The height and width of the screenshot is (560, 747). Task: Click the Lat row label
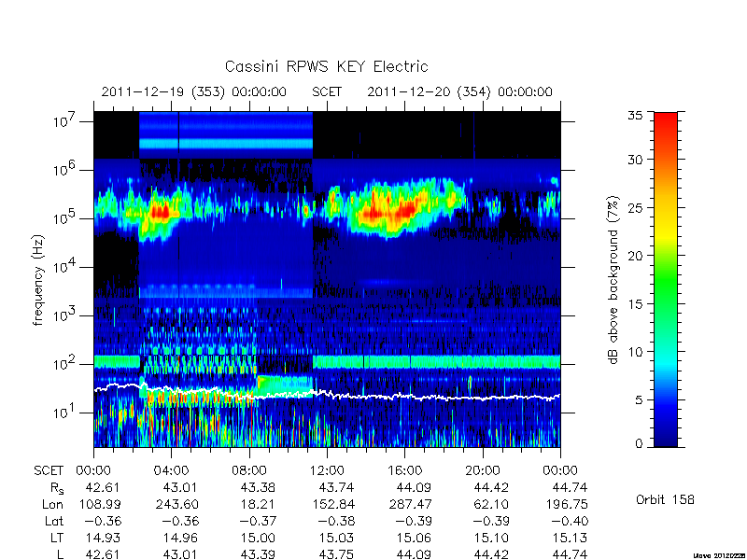[54, 522]
